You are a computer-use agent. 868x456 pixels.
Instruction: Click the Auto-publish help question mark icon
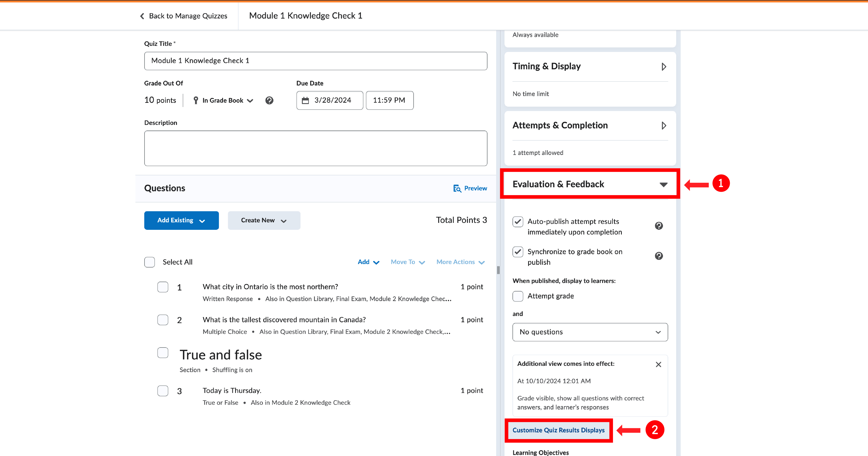pyautogui.click(x=659, y=226)
